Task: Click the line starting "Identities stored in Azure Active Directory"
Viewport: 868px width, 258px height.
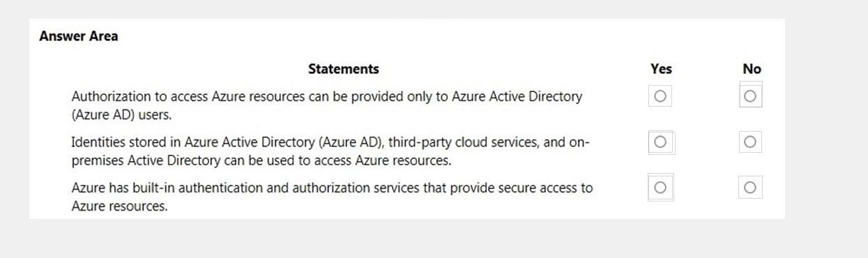Action: [x=330, y=142]
